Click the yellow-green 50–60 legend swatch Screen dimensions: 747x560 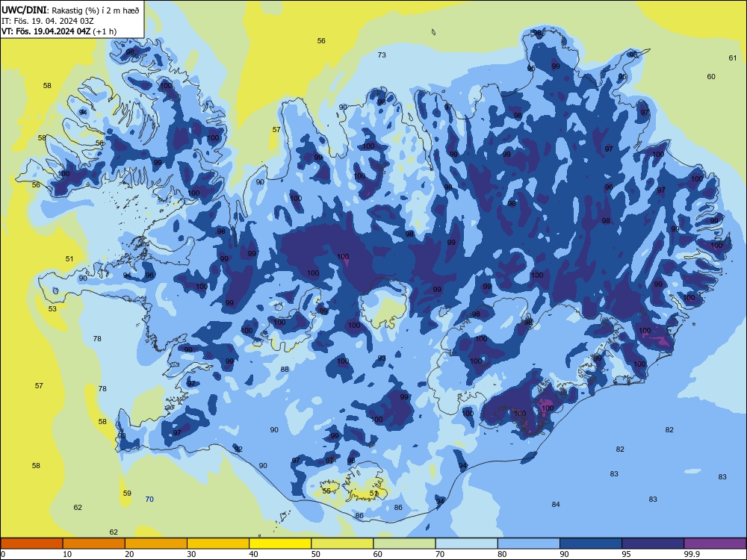click(342, 544)
